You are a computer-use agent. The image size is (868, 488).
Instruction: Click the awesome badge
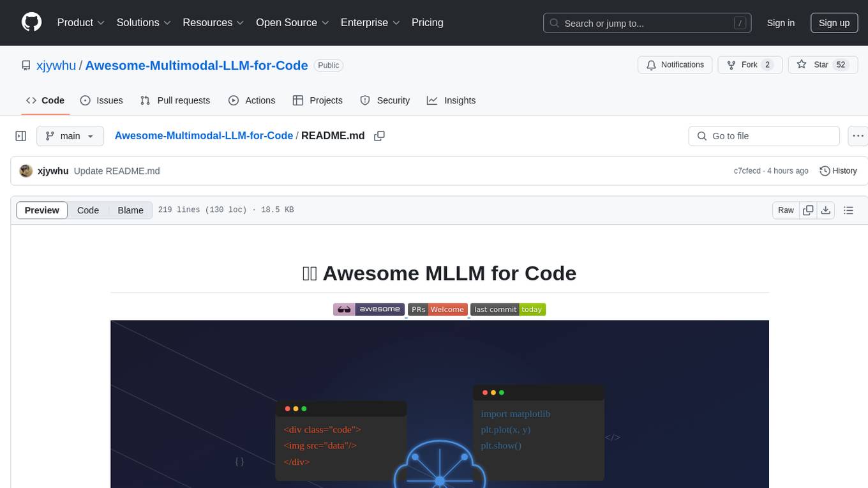[369, 309]
